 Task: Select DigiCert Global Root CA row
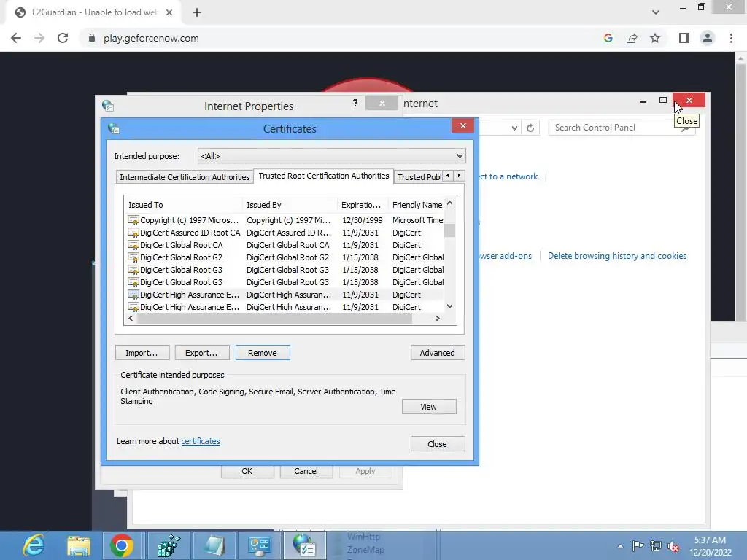click(285, 245)
